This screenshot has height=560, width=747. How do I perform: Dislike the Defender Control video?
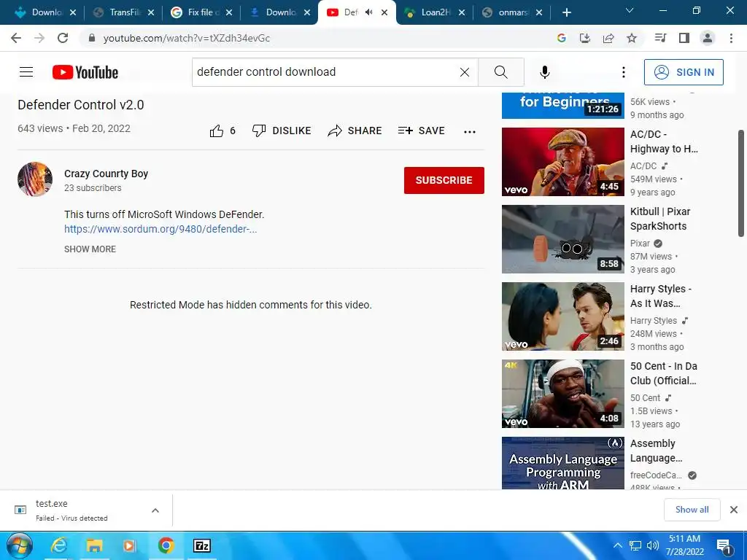click(x=282, y=131)
